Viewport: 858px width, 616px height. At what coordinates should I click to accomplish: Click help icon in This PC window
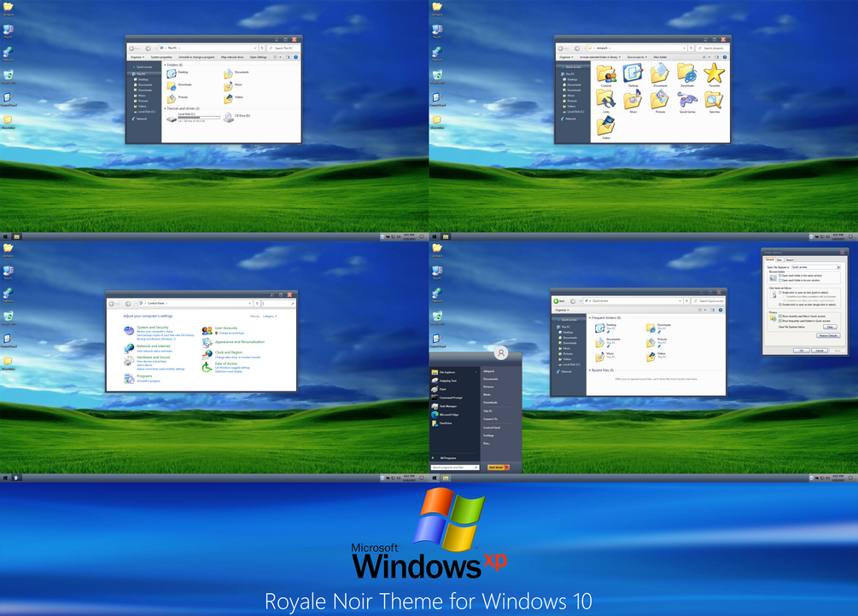(295, 57)
